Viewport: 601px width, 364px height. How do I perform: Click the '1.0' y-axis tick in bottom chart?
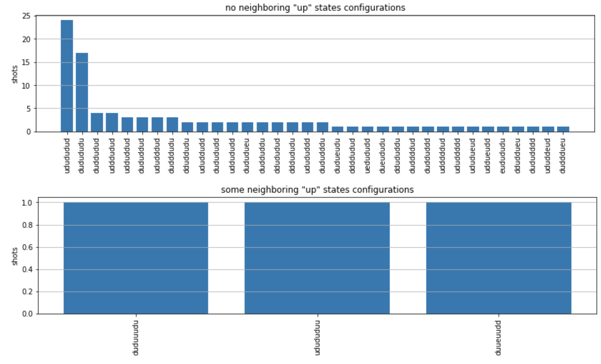point(27,203)
